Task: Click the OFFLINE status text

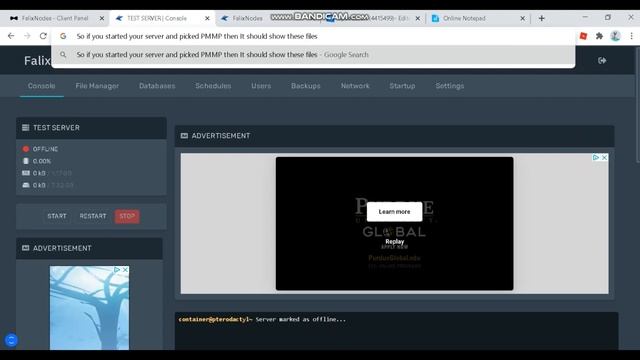Action: pyautogui.click(x=45, y=149)
